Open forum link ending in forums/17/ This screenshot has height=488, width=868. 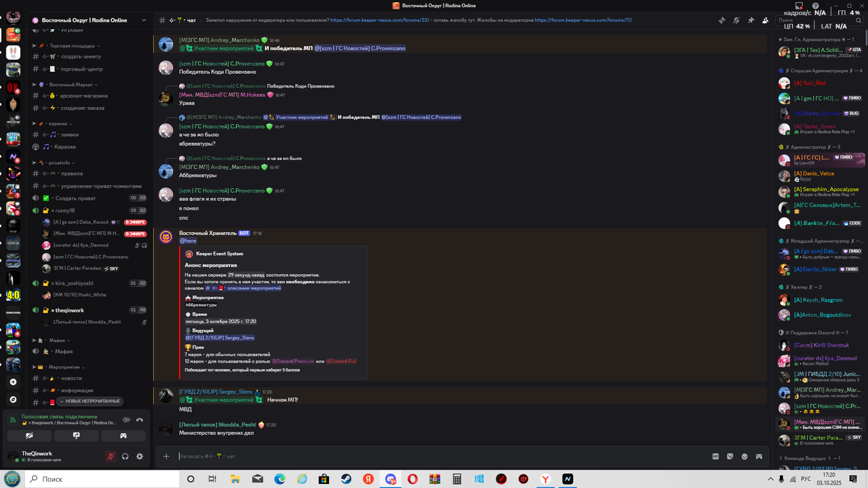[x=583, y=20]
